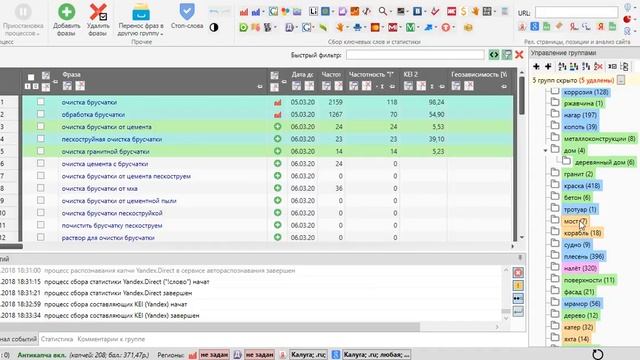640x360 pixels.
Task: Click the first не задан region button
Action: click(x=214, y=355)
